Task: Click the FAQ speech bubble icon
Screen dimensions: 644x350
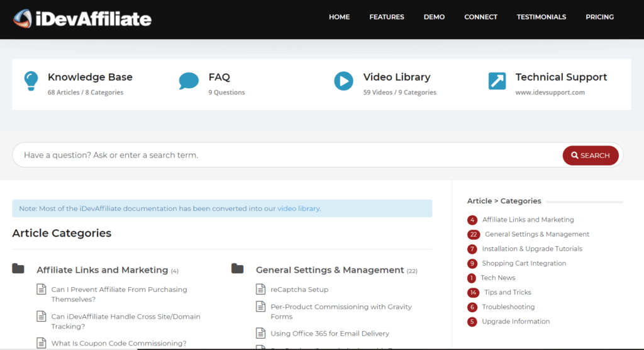Action: click(188, 81)
